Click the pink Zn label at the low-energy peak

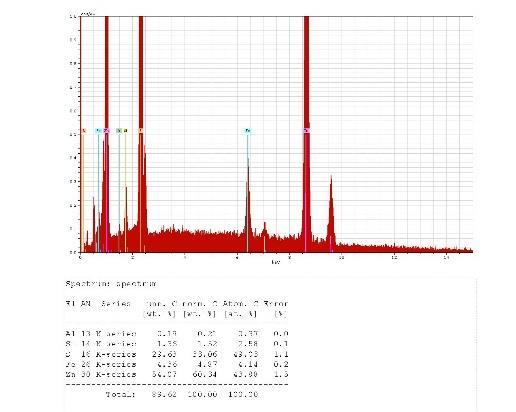point(106,131)
